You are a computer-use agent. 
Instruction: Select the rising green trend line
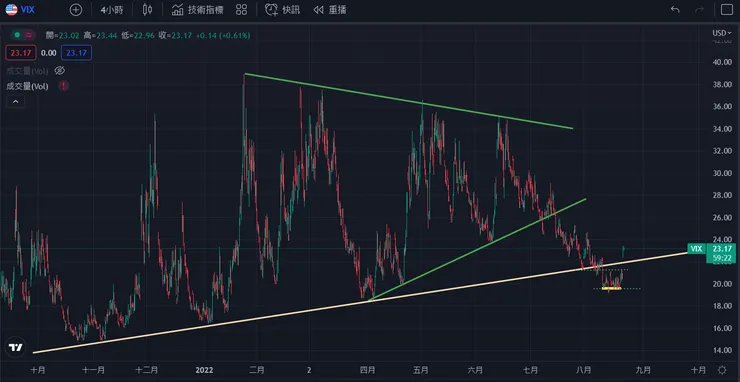click(x=478, y=250)
